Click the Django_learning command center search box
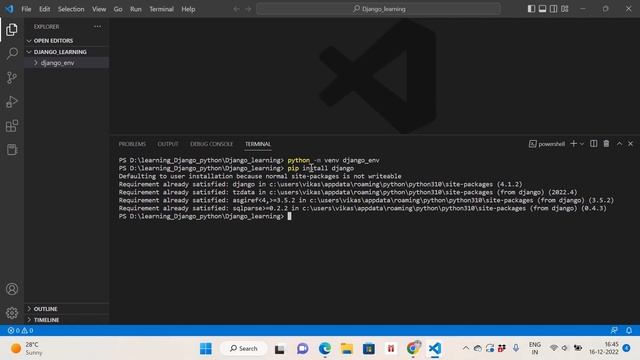640x360 pixels. pos(378,9)
